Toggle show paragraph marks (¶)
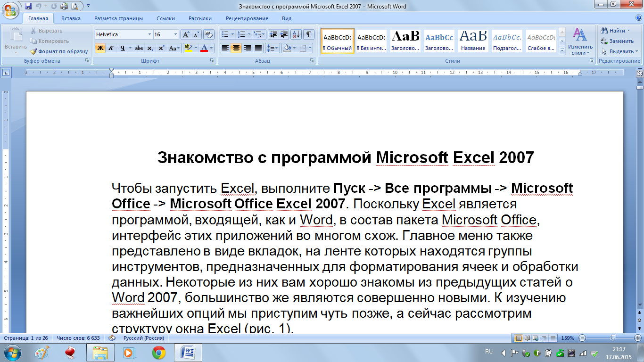 tap(309, 34)
